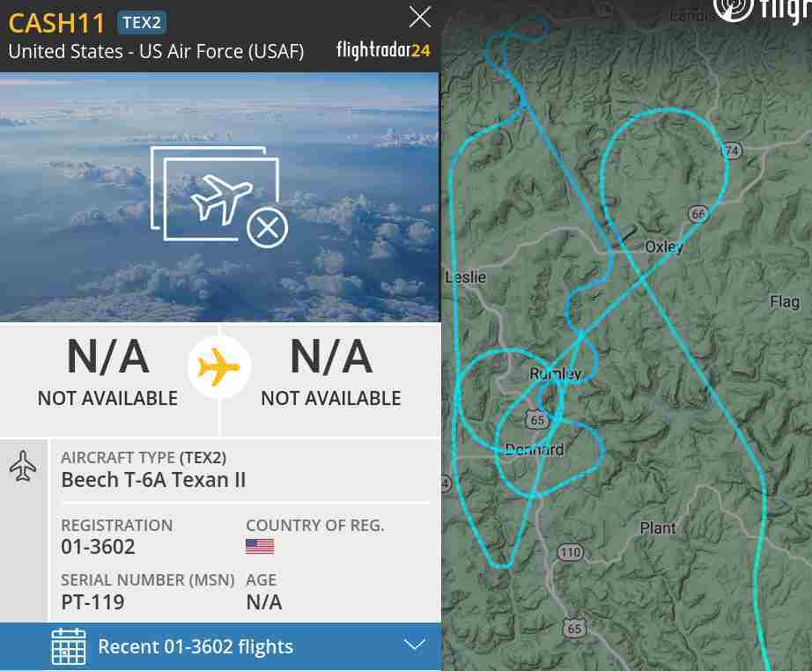
Task: Click the calendar icon in Recent flights bar
Action: click(x=69, y=646)
